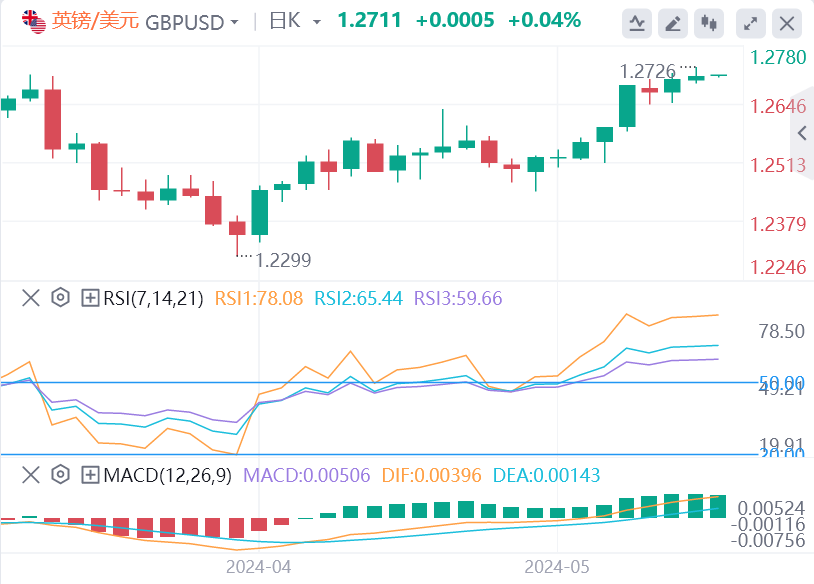This screenshot has width=814, height=584.
Task: Expand chart to fullscreen
Action: pos(752,22)
